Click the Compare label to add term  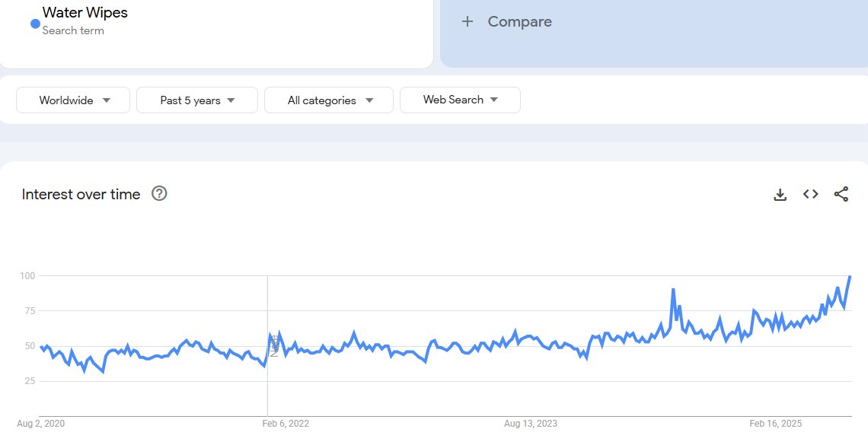point(519,22)
